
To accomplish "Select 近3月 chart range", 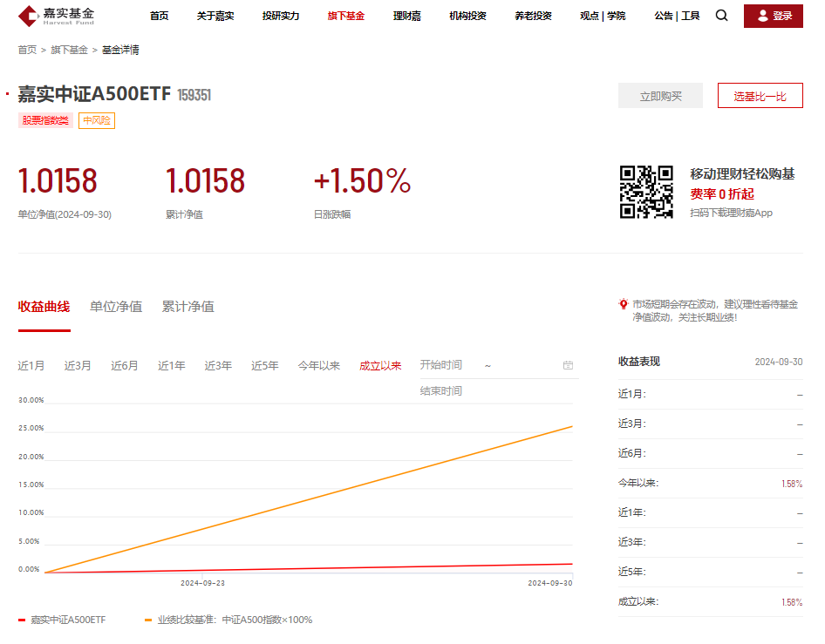I will [78, 365].
